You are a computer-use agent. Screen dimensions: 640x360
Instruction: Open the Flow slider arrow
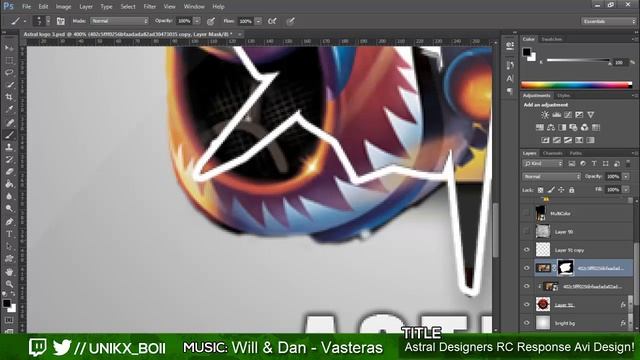tap(258, 21)
